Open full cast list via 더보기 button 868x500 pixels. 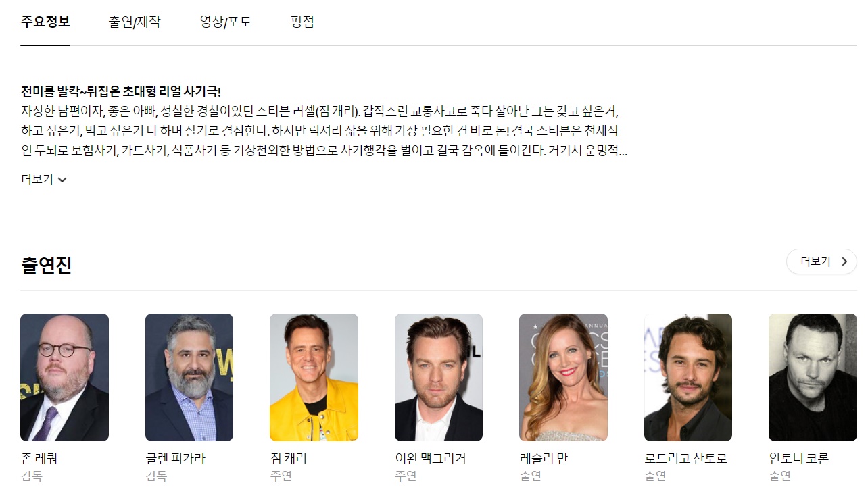pos(821,261)
